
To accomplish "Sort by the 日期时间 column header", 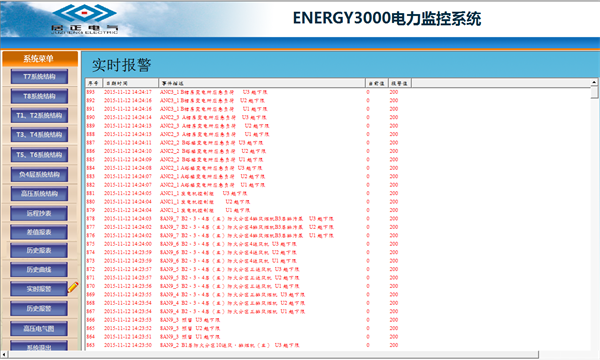I will (131, 83).
